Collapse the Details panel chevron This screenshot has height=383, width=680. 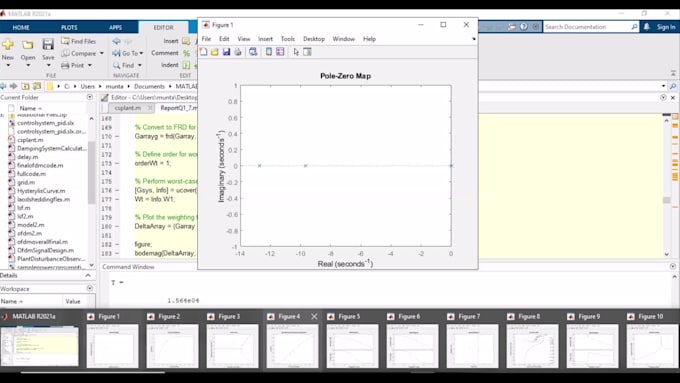(x=88, y=275)
